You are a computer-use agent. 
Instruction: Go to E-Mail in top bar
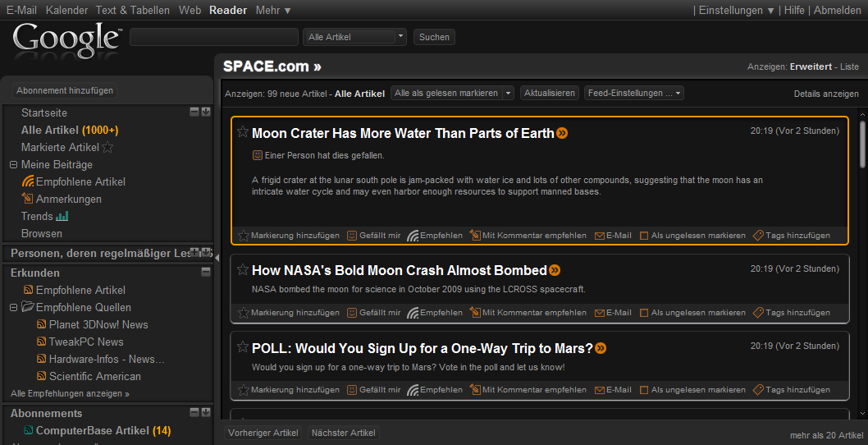21,10
